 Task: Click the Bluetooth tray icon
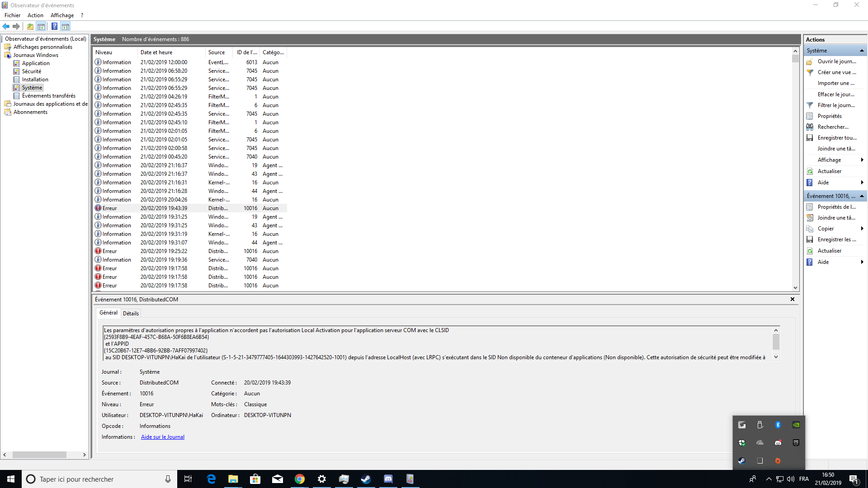tap(778, 425)
